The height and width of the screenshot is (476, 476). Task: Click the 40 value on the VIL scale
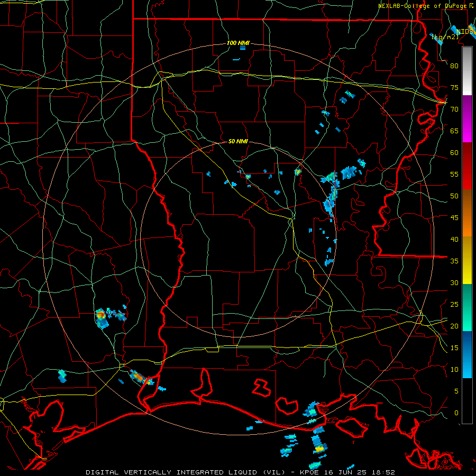pyautogui.click(x=454, y=240)
